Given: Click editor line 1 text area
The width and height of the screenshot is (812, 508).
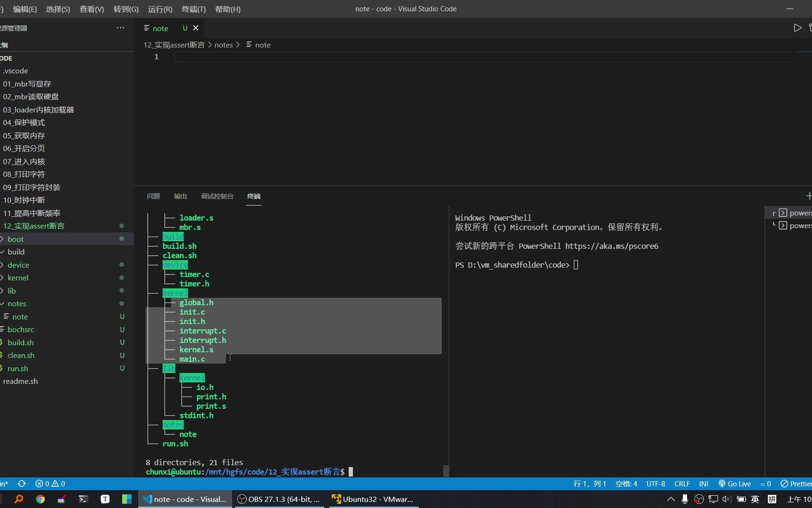Looking at the screenshot, I should point(483,57).
